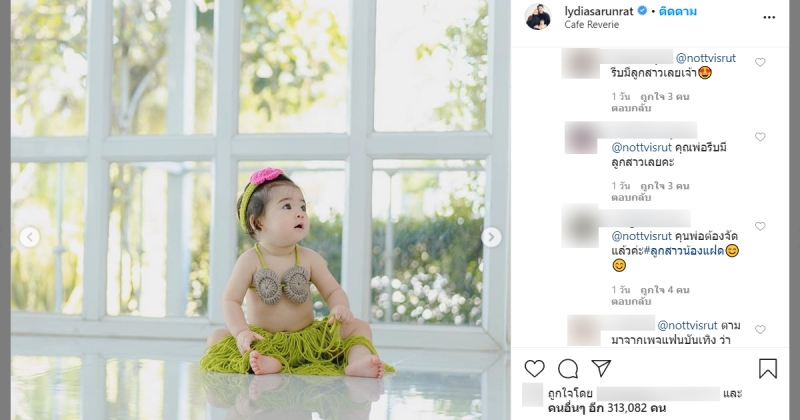The width and height of the screenshot is (800, 420).
Task: Like the fourth comment's heart
Action: point(760,330)
